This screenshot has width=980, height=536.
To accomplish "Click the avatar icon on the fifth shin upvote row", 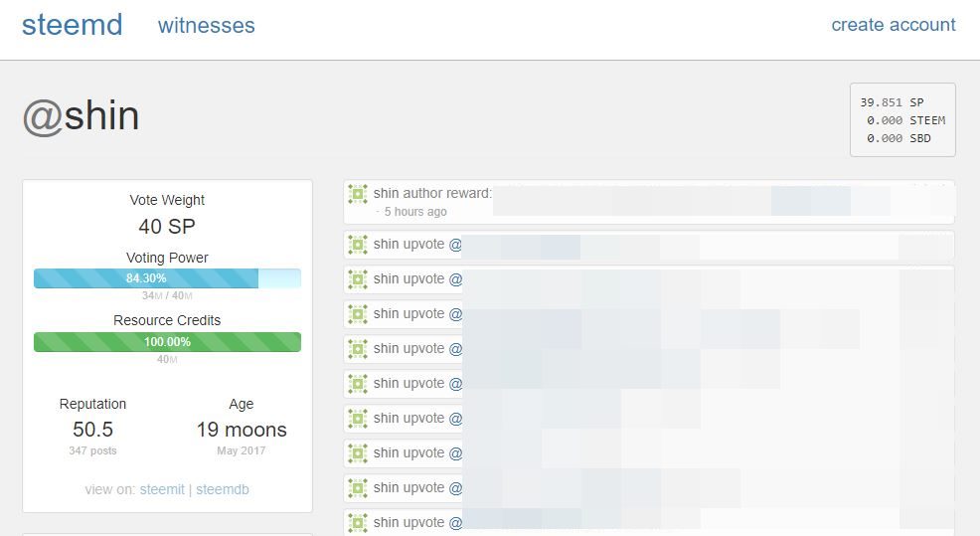I will click(x=358, y=384).
